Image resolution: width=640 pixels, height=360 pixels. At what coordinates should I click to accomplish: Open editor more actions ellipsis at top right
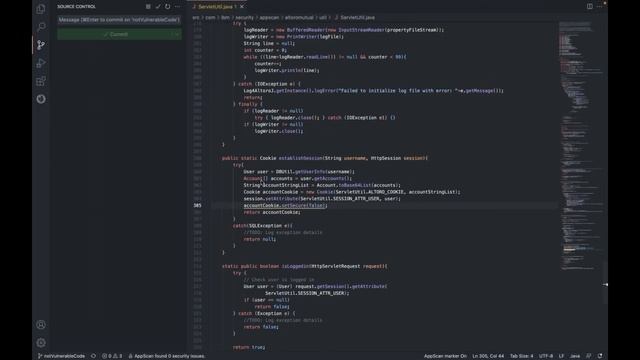tap(600, 7)
